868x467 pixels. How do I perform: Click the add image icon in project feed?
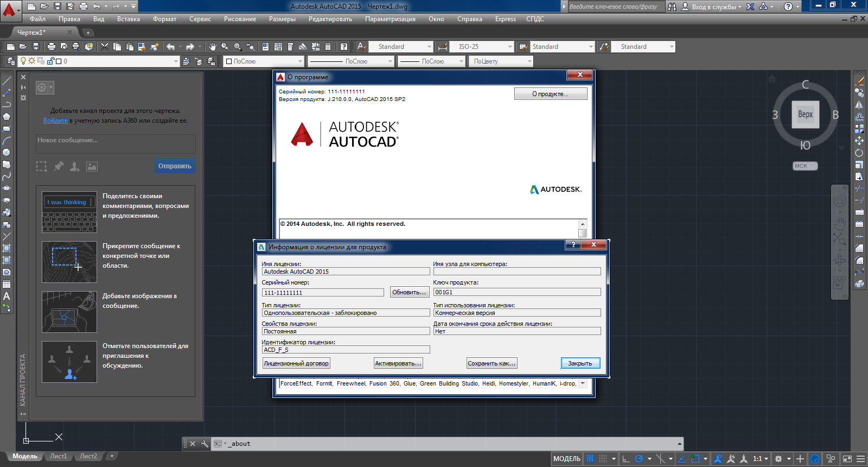pyautogui.click(x=92, y=166)
